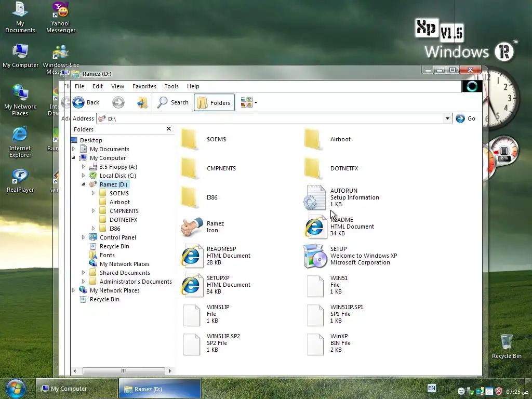Viewport: 532px width, 399px height.
Task: Click the Go button
Action: (x=465, y=118)
